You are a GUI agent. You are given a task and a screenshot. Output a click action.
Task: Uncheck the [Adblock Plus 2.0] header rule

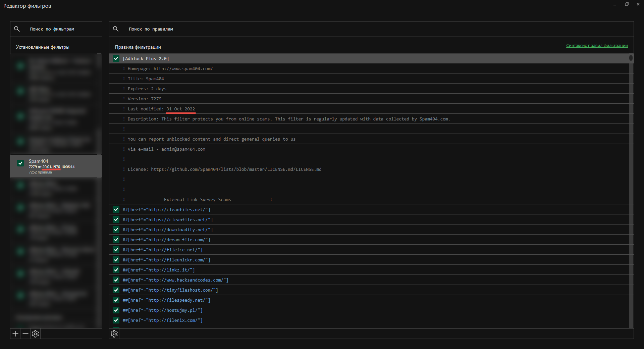116,58
